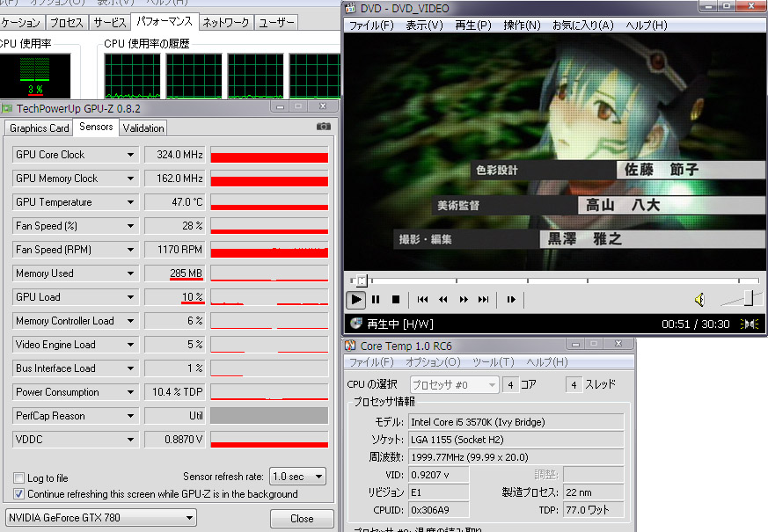The height and width of the screenshot is (532, 768).
Task: Rewind the DVD video
Action: [x=443, y=300]
